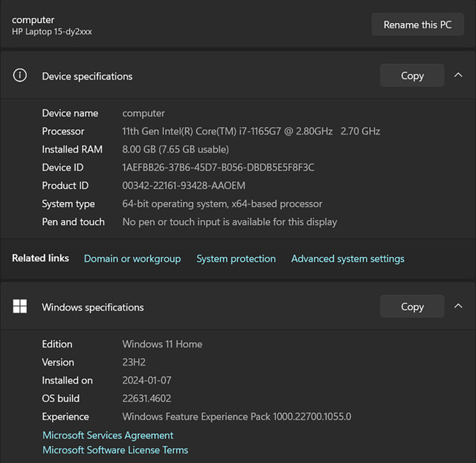Click the 'Pen and touch' label
This screenshot has width=476, height=463.
coord(73,222)
